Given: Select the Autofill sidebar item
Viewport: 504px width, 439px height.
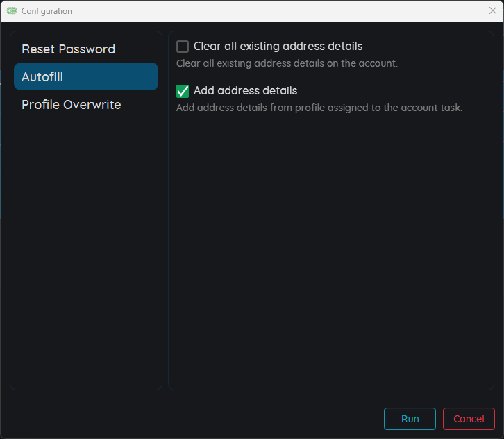Looking at the screenshot, I should coord(85,76).
